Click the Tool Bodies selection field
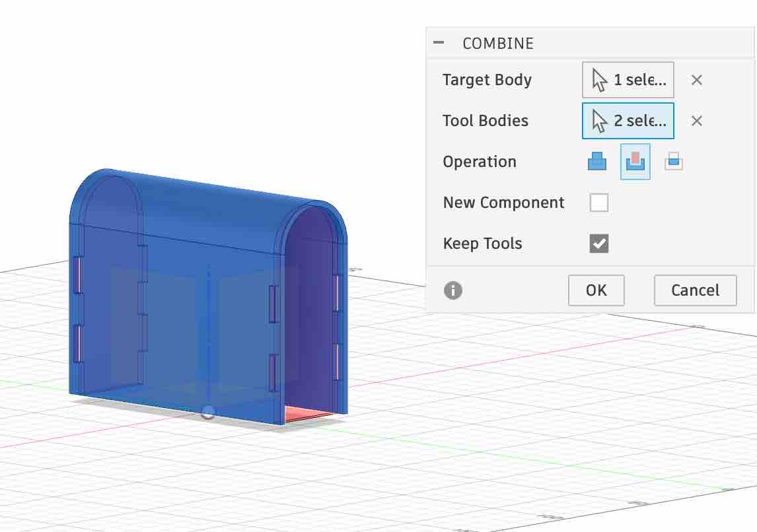The height and width of the screenshot is (532, 757). 628,121
